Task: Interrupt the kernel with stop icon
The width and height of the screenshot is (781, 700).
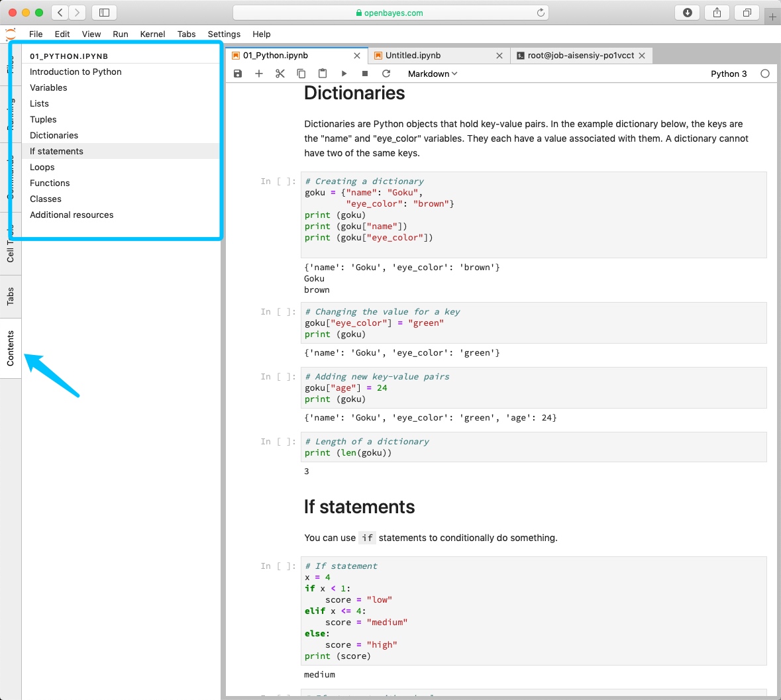Action: tap(365, 74)
